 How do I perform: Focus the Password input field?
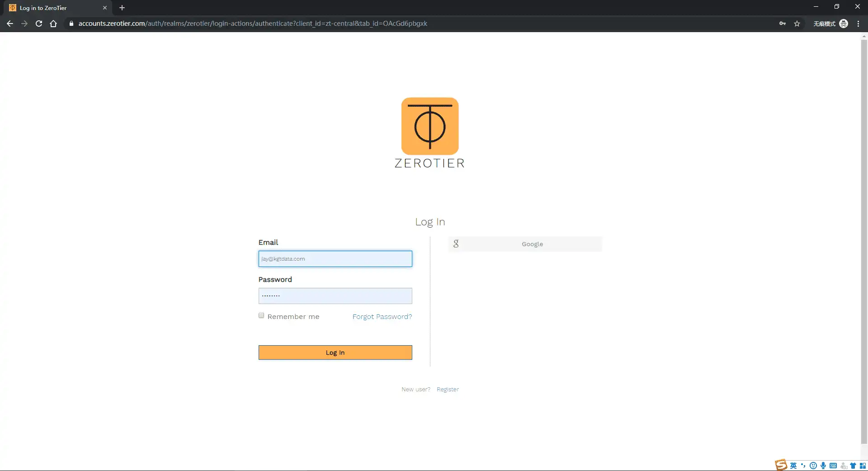pyautogui.click(x=335, y=296)
